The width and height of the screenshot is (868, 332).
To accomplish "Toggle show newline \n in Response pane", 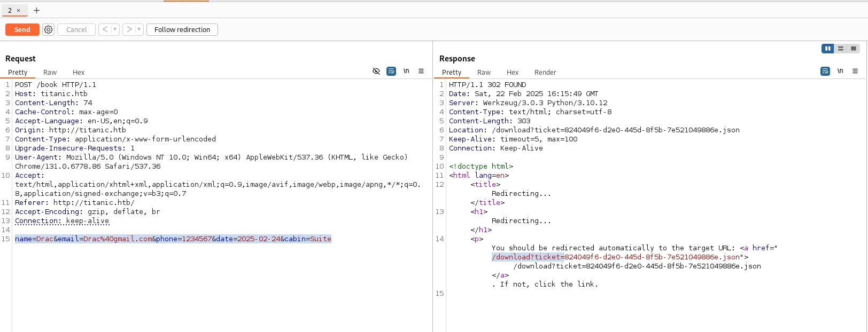I will 840,71.
